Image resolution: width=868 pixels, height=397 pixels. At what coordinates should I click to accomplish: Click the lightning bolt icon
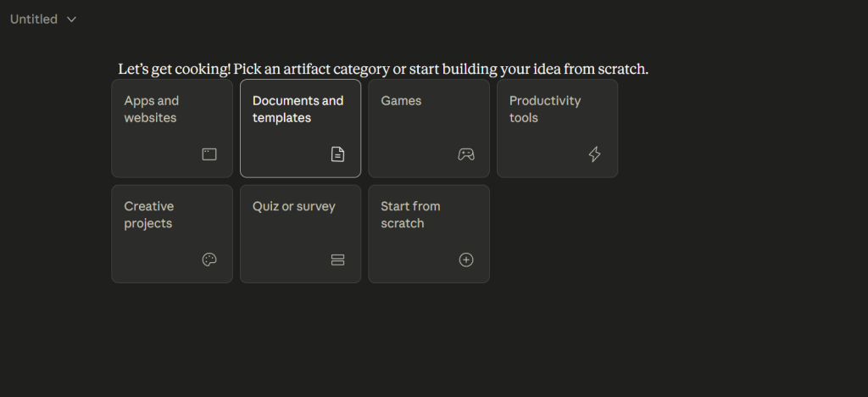pos(594,154)
